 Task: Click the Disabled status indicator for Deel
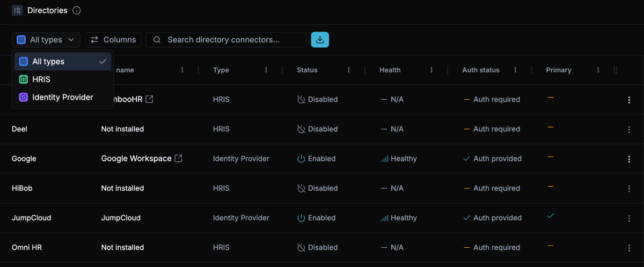pyautogui.click(x=318, y=129)
